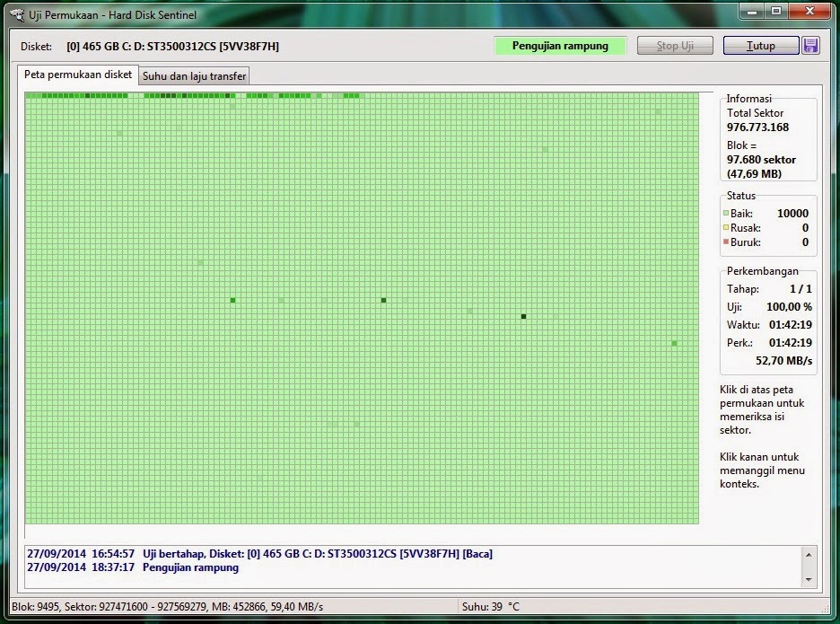Switch to the Peta permukaan disket tab

(x=78, y=75)
